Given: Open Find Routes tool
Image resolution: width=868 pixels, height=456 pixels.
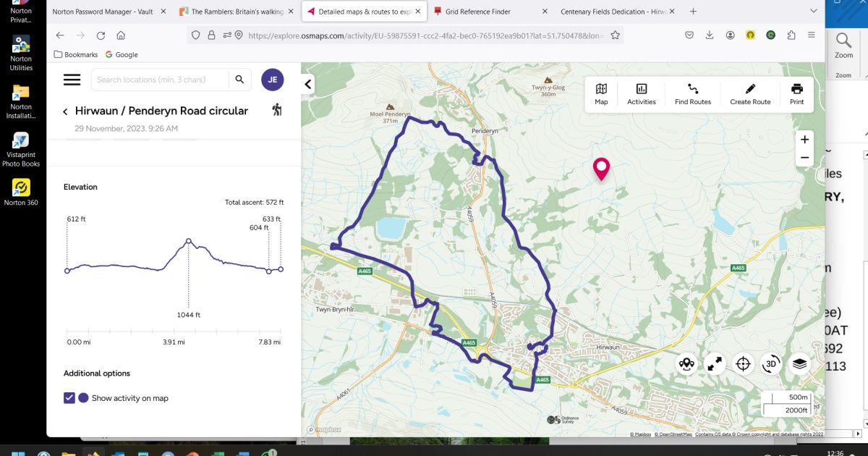Looking at the screenshot, I should 692,94.
